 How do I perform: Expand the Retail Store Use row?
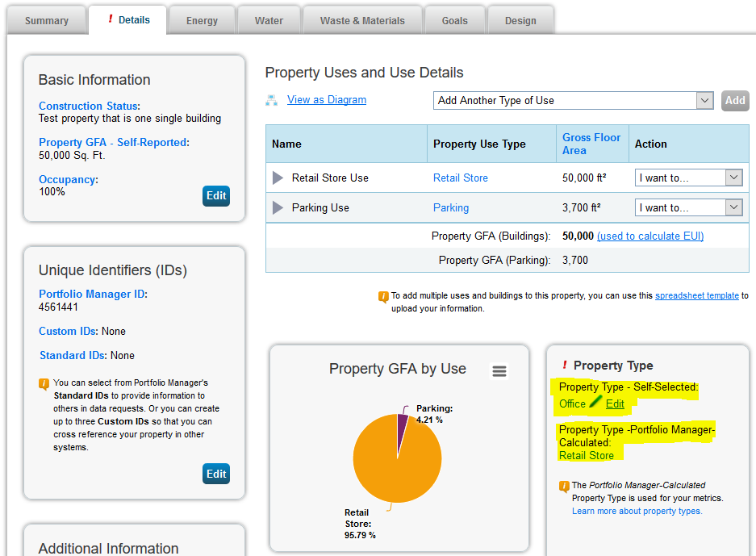278,178
